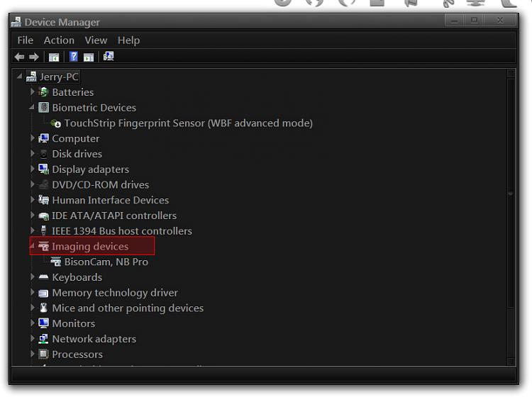Click the Forward arrow toolbar icon
This screenshot has height=397, width=532.
(33, 57)
